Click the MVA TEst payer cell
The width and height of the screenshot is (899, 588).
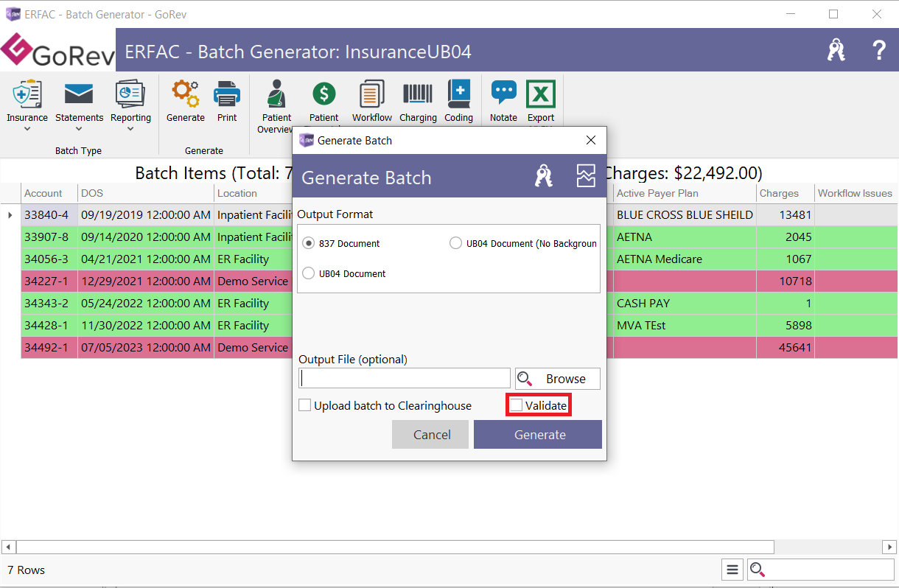pos(685,326)
